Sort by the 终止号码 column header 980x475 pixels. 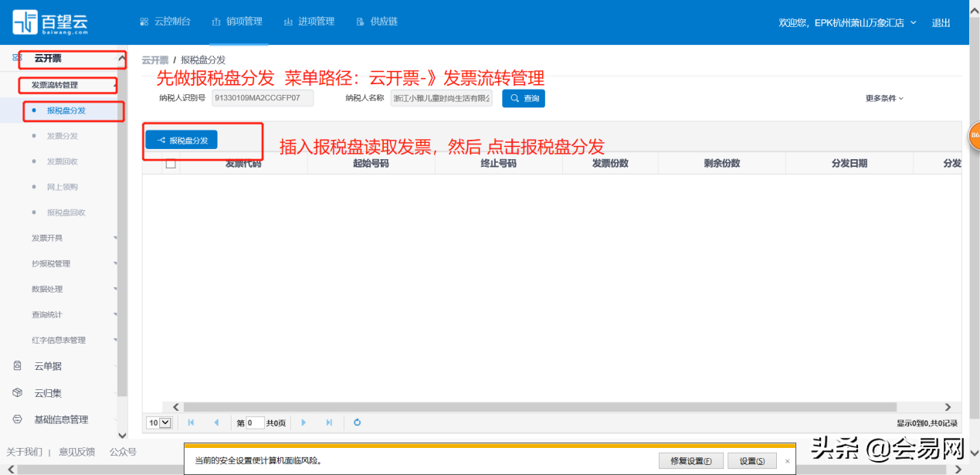[498, 164]
